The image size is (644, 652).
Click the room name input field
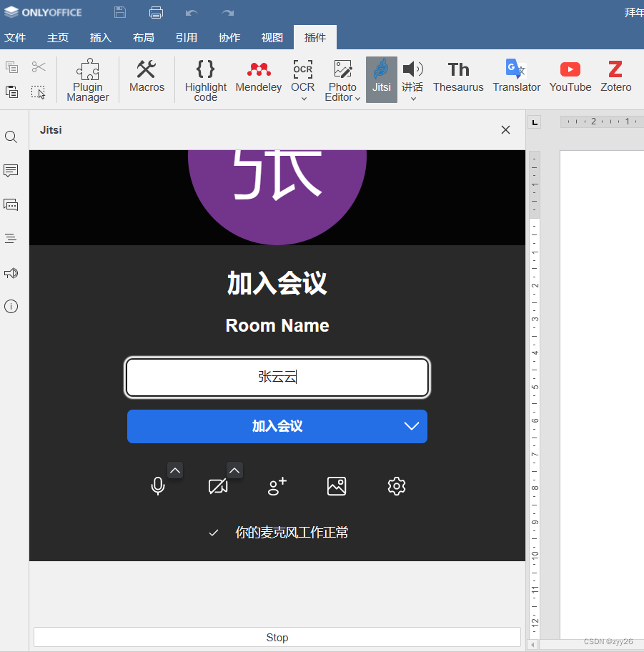tap(277, 377)
